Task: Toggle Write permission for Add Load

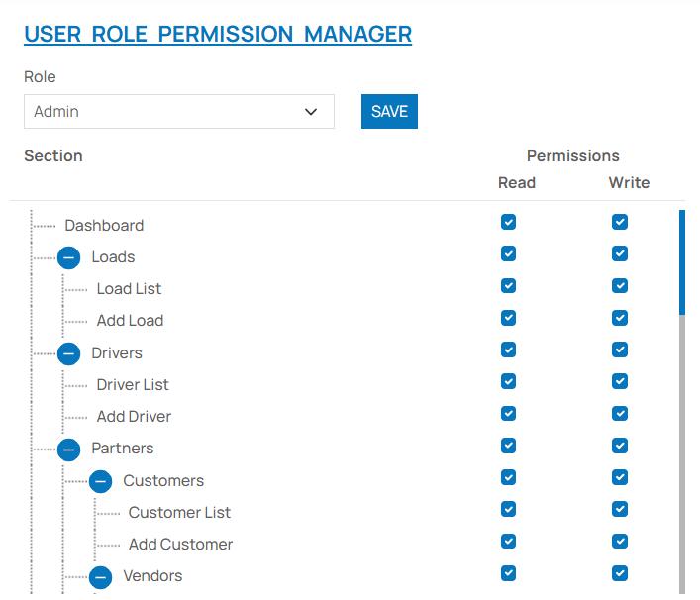Action: (x=620, y=318)
